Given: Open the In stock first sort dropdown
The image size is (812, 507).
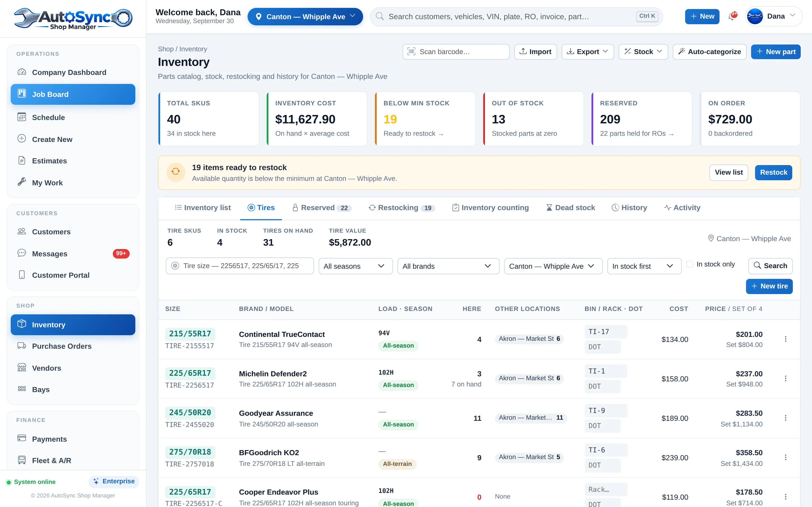Looking at the screenshot, I should click(644, 266).
